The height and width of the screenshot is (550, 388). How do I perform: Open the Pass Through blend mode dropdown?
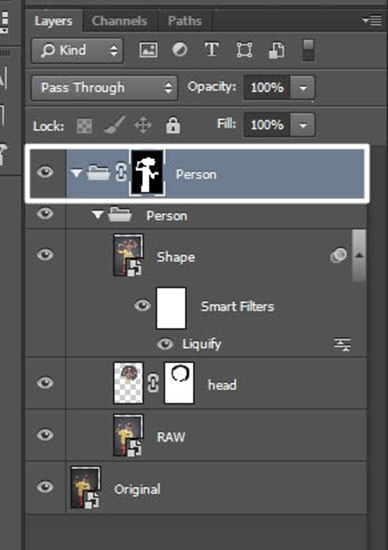pos(105,88)
